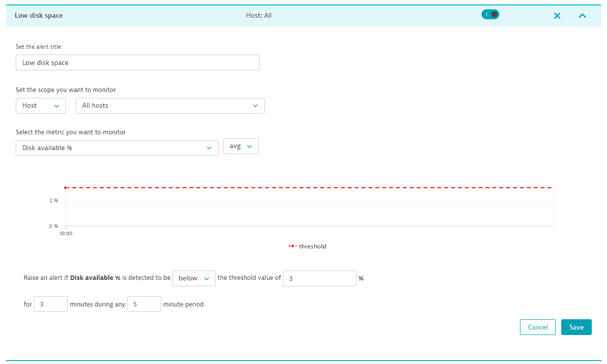This screenshot has width=607, height=364.
Task: Focus the violating minutes input after 'for'
Action: [50, 304]
